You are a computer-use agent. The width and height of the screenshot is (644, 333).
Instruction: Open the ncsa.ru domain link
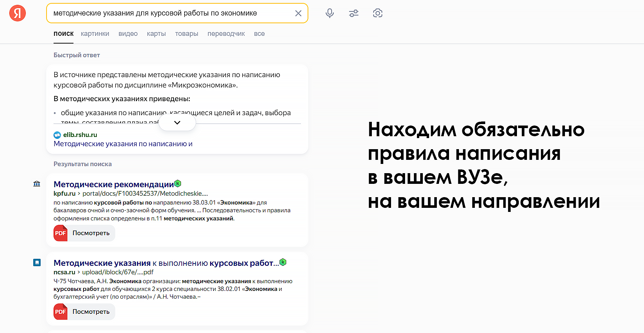point(64,272)
